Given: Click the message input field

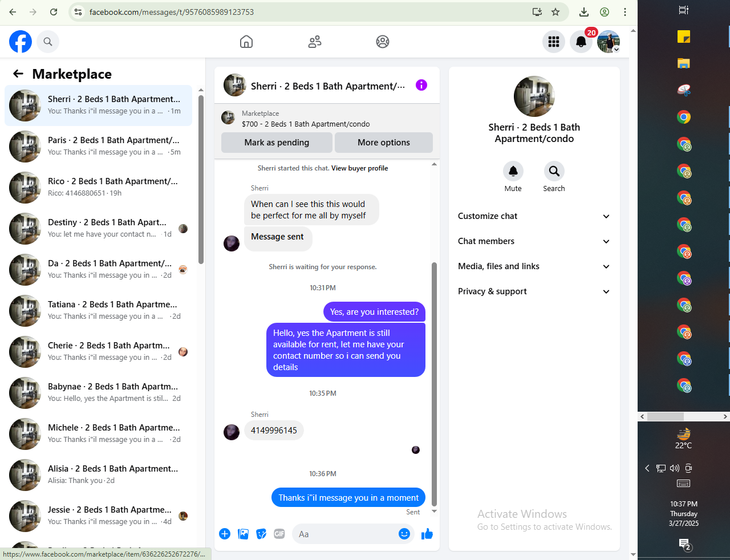Looking at the screenshot, I should coord(345,534).
